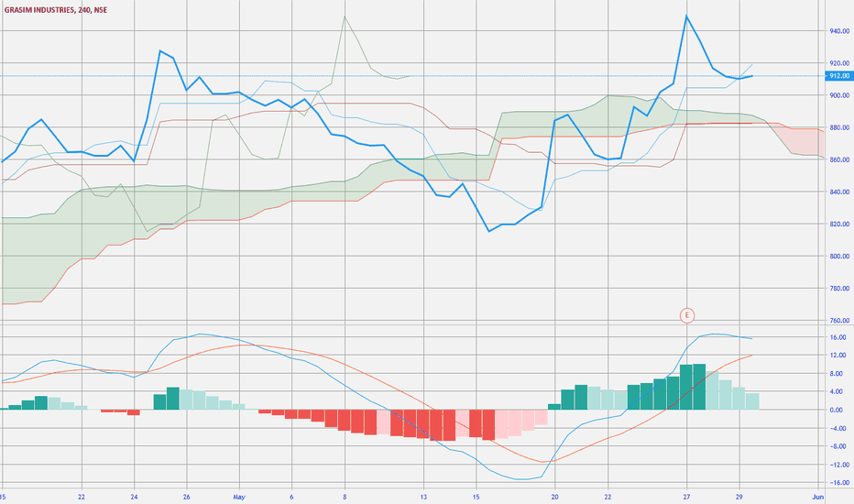
Task: Click the 940.00 price axis label
Action: pyautogui.click(x=839, y=31)
